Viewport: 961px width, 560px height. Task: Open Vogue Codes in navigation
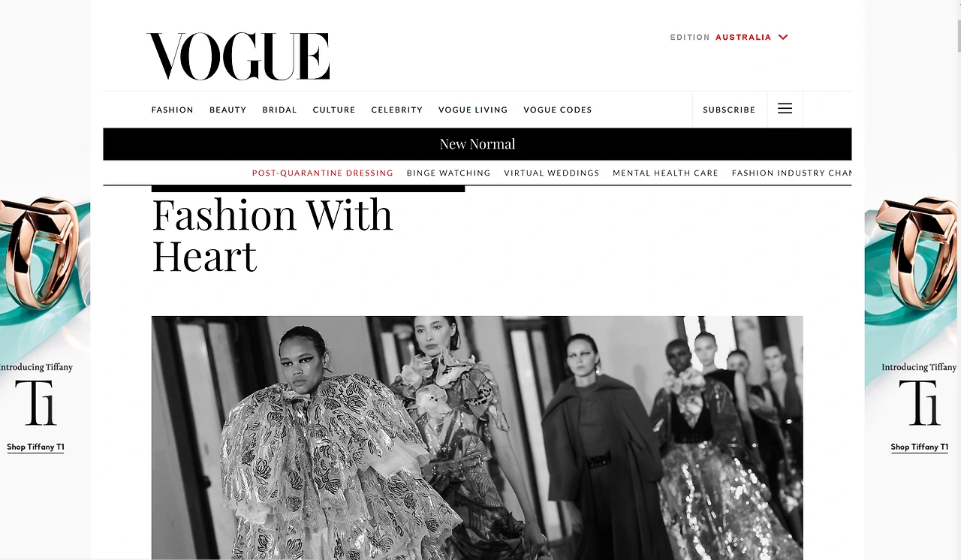(558, 110)
